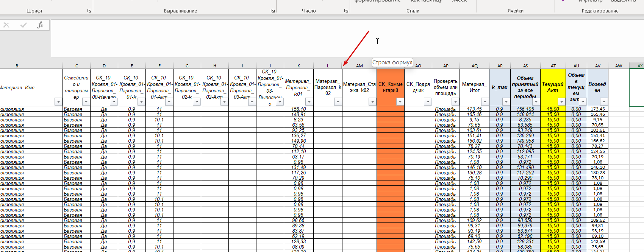Image resolution: width=644 pixels, height=252 pixels.
Task: Click the formula bar enter checkmark icon
Action: point(23,25)
